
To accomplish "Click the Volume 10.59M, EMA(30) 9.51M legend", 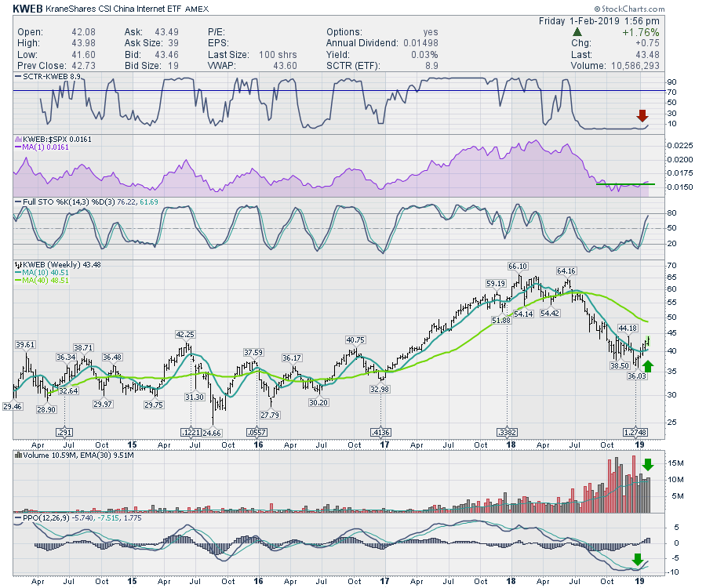I will [75, 456].
